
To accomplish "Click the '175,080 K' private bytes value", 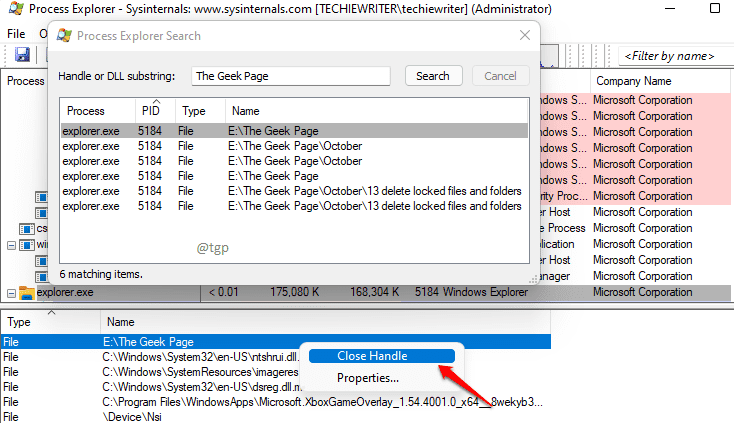I will (x=294, y=292).
